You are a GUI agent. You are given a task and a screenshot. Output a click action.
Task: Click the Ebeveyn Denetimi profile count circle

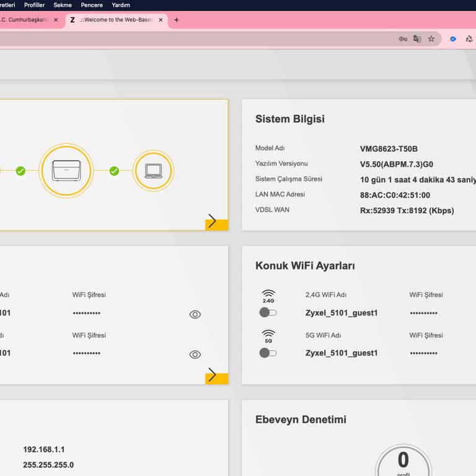click(403, 462)
